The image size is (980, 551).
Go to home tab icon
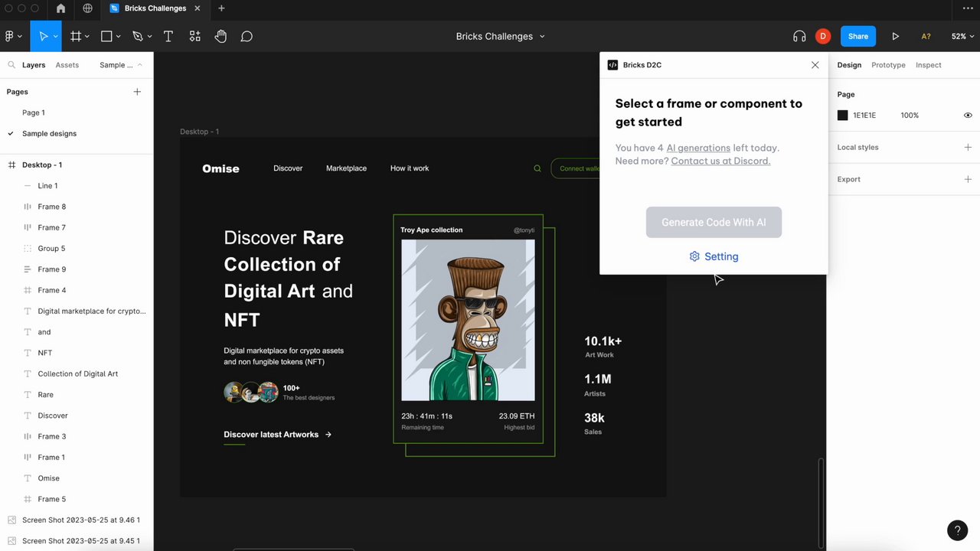point(60,8)
